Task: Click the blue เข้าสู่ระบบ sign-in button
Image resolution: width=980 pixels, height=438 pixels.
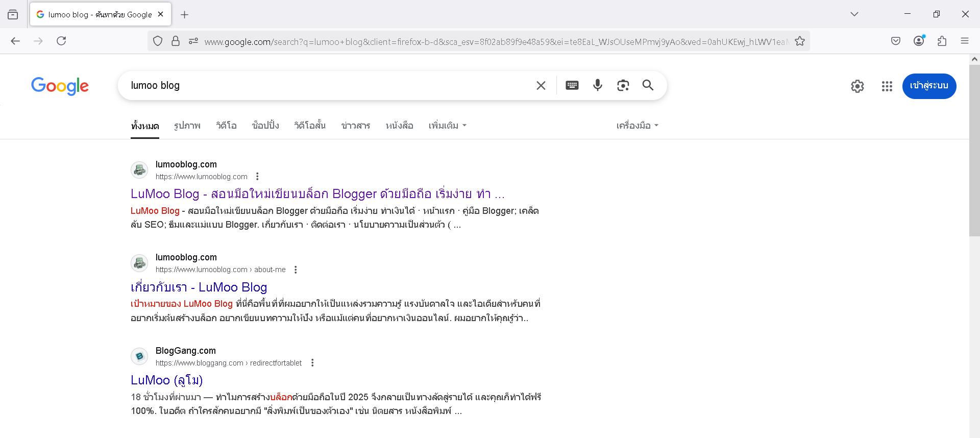Action: click(x=929, y=86)
